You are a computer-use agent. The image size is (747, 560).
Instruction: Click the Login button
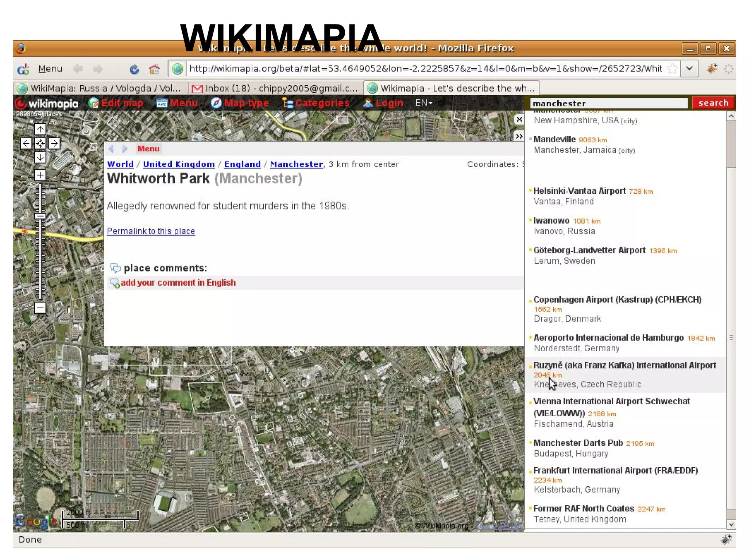pos(383,103)
